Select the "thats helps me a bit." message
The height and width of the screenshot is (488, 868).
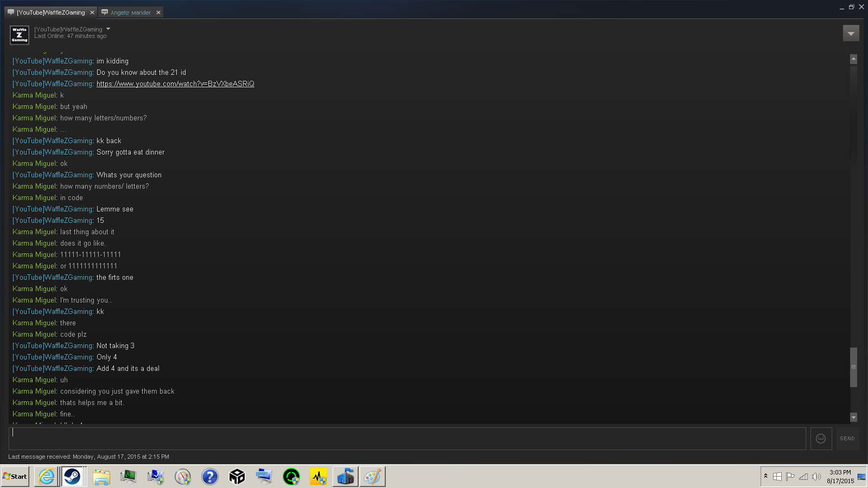point(92,403)
